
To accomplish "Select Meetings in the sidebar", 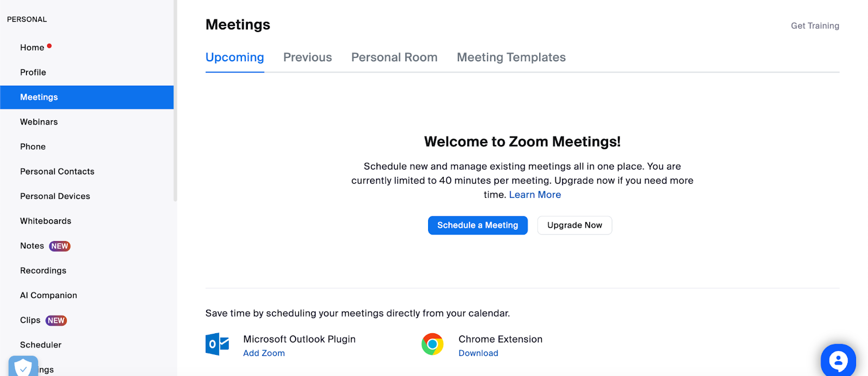I will (87, 98).
